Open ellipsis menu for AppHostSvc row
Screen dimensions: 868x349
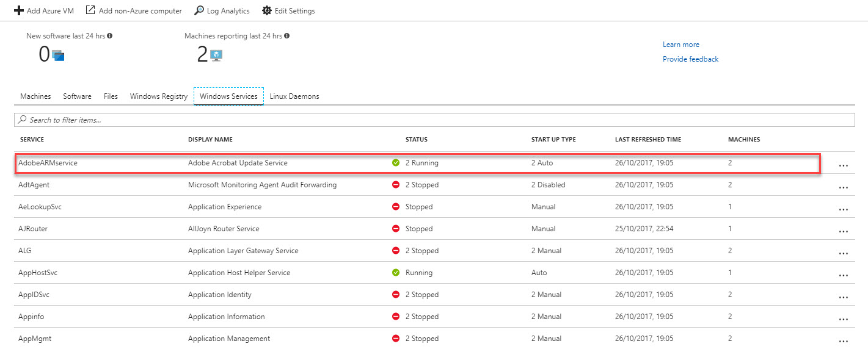point(844,275)
